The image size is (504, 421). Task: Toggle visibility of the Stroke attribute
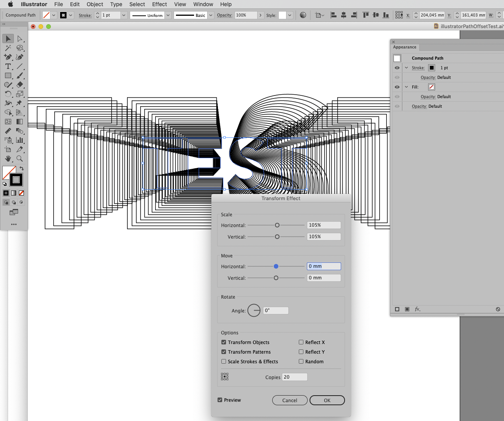pyautogui.click(x=397, y=67)
